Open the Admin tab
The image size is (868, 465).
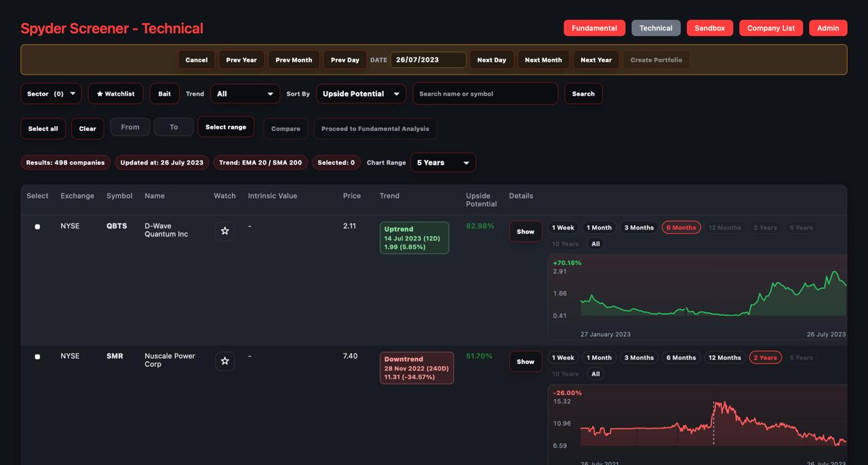[x=828, y=28]
